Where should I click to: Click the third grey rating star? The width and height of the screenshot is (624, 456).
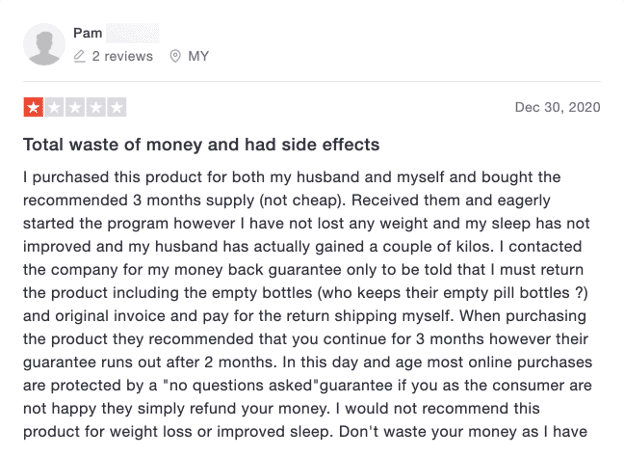[75, 107]
